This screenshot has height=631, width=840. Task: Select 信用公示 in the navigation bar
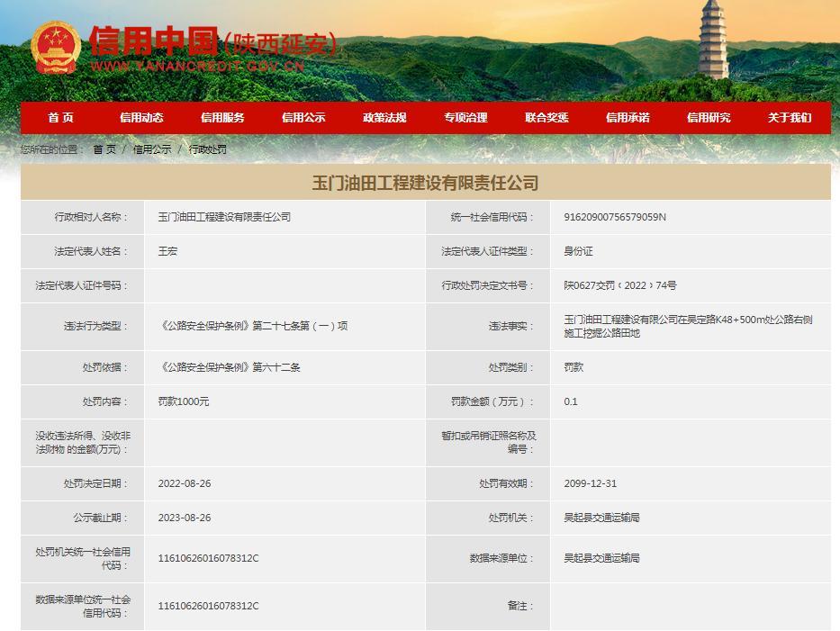pos(303,117)
